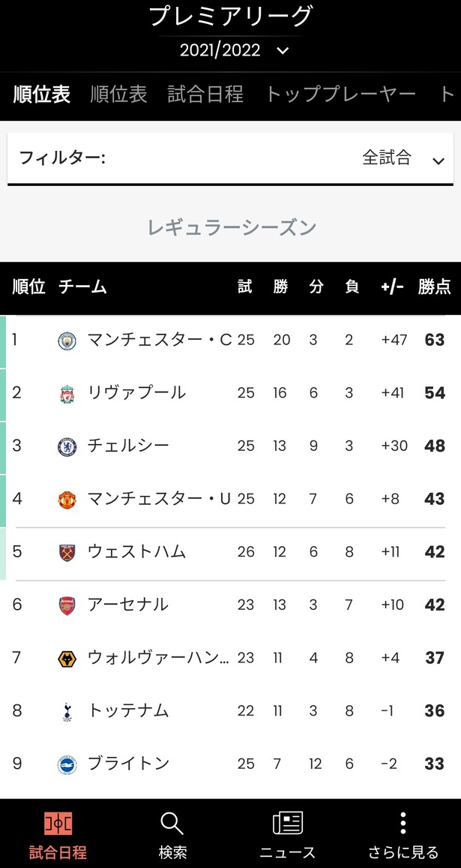
Task: Click the Brighton club crest
Action: pyautogui.click(x=67, y=764)
